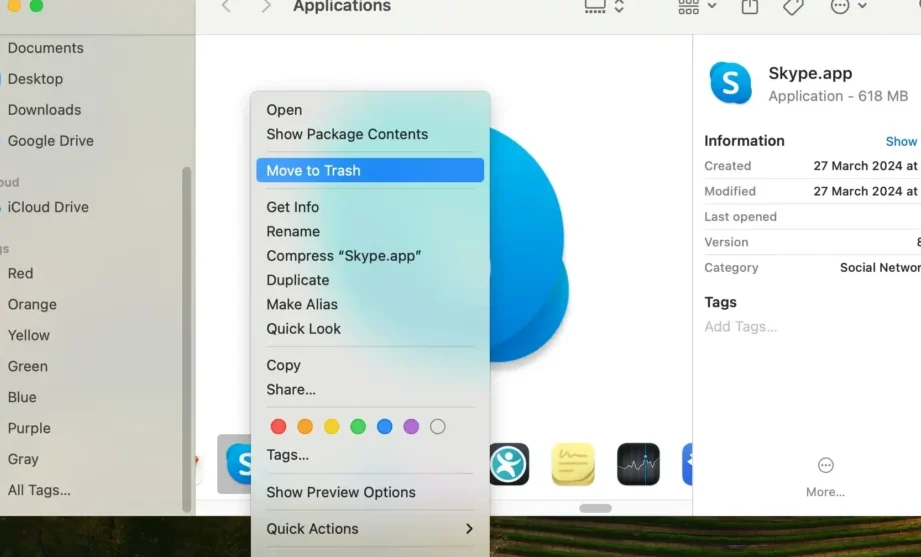The width and height of the screenshot is (921, 557).
Task: Apply the green tag color dot
Action: 358,427
